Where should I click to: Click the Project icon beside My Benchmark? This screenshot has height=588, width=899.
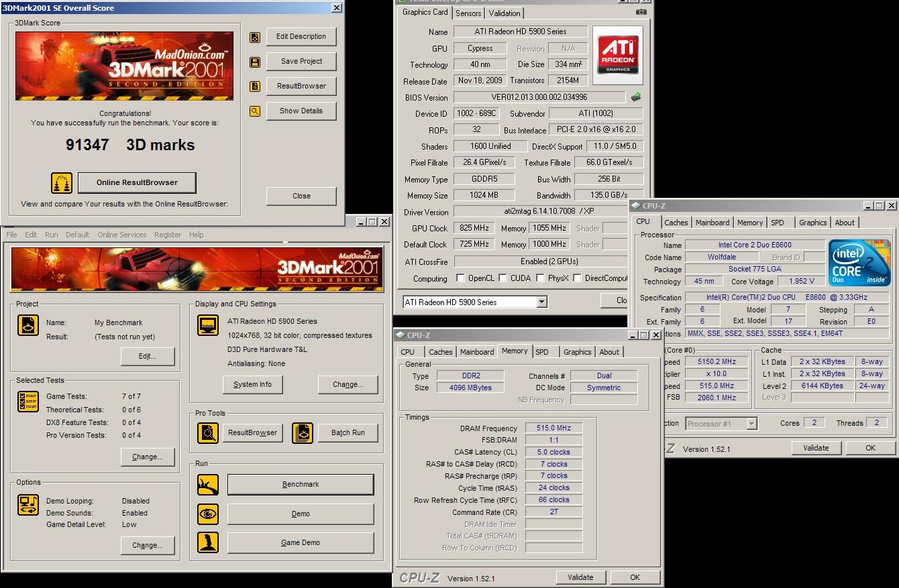(28, 325)
